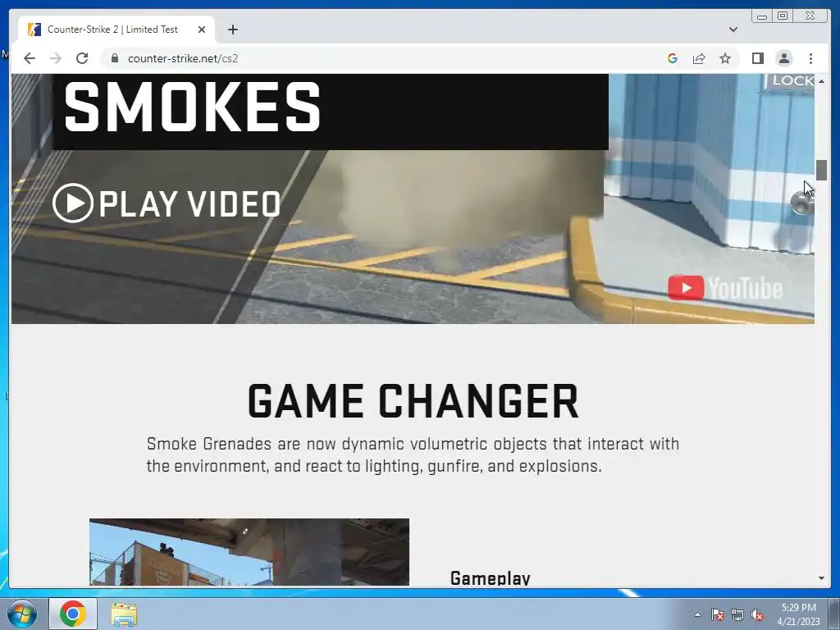Click the SMOKES title text

(192, 107)
